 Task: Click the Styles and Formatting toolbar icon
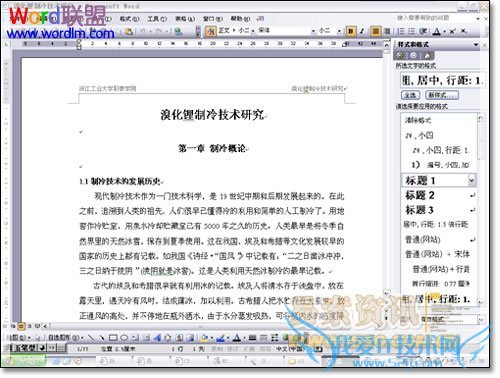[x=210, y=31]
